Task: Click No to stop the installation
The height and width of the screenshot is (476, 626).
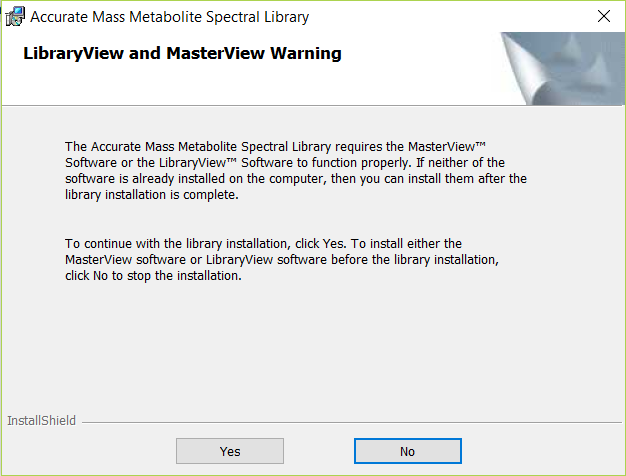Action: click(x=408, y=451)
